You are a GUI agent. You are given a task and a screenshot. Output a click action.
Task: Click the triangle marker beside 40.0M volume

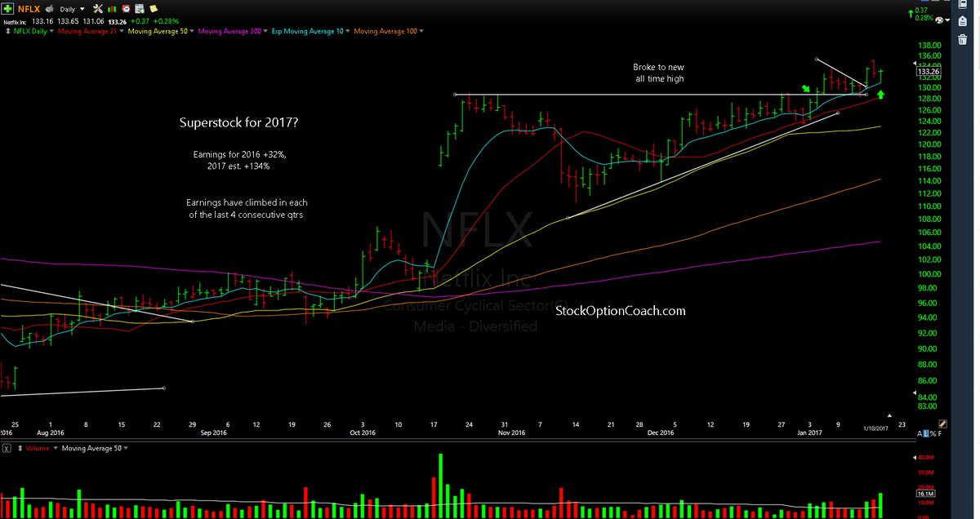coord(915,458)
